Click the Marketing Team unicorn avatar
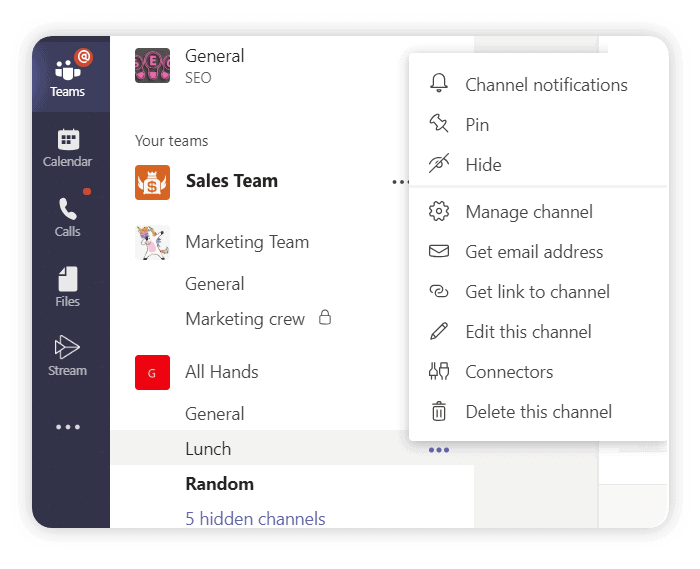This screenshot has width=700, height=569. click(153, 243)
